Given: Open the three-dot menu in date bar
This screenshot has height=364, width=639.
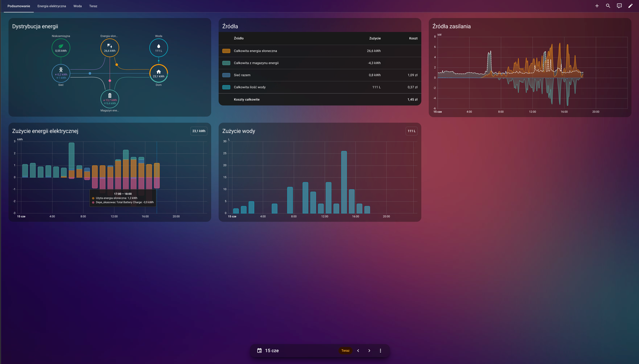Looking at the screenshot, I should coord(380,351).
